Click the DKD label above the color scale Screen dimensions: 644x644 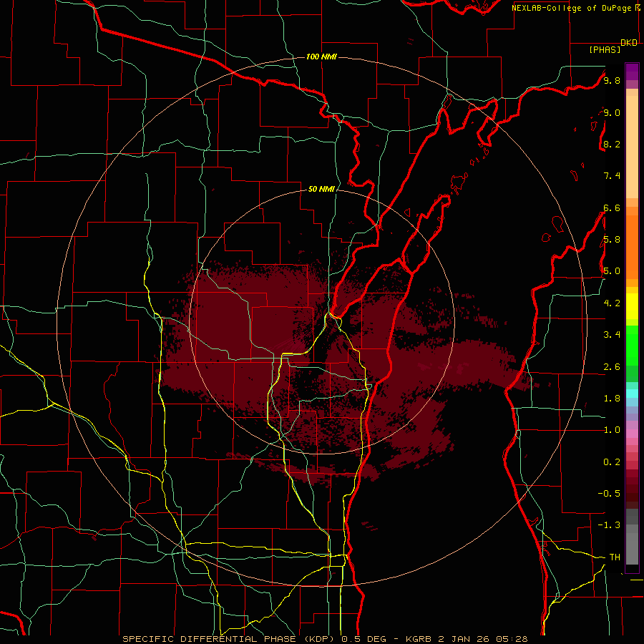[x=628, y=43]
